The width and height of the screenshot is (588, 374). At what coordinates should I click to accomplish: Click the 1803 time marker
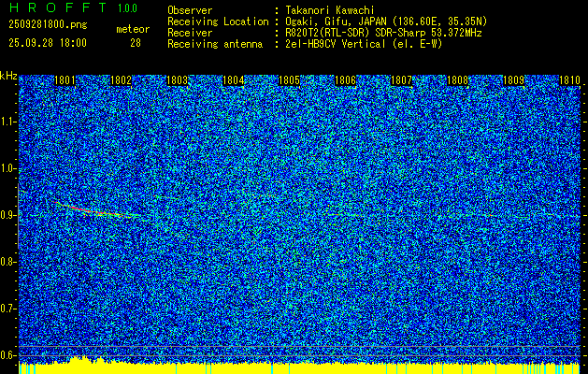pos(177,80)
